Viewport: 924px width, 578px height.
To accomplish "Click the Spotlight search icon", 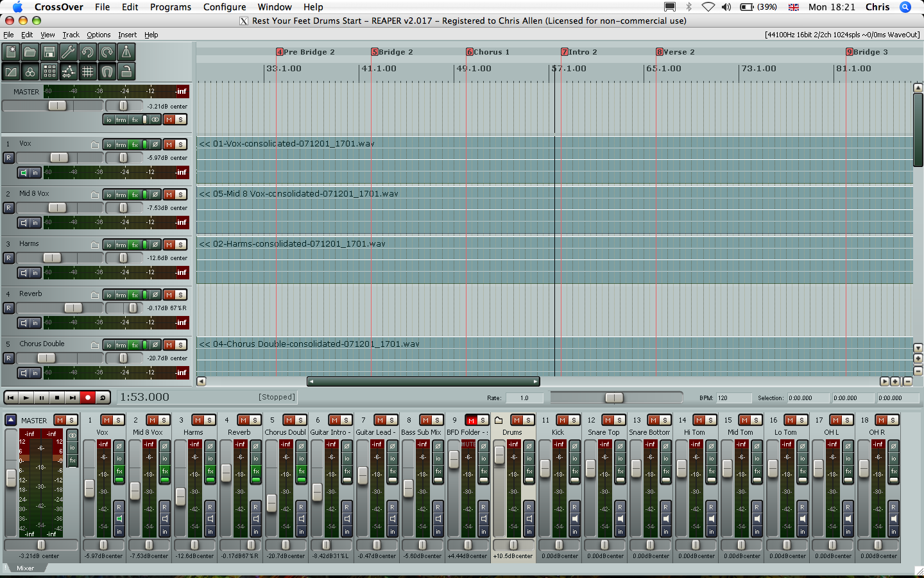I will 905,7.
